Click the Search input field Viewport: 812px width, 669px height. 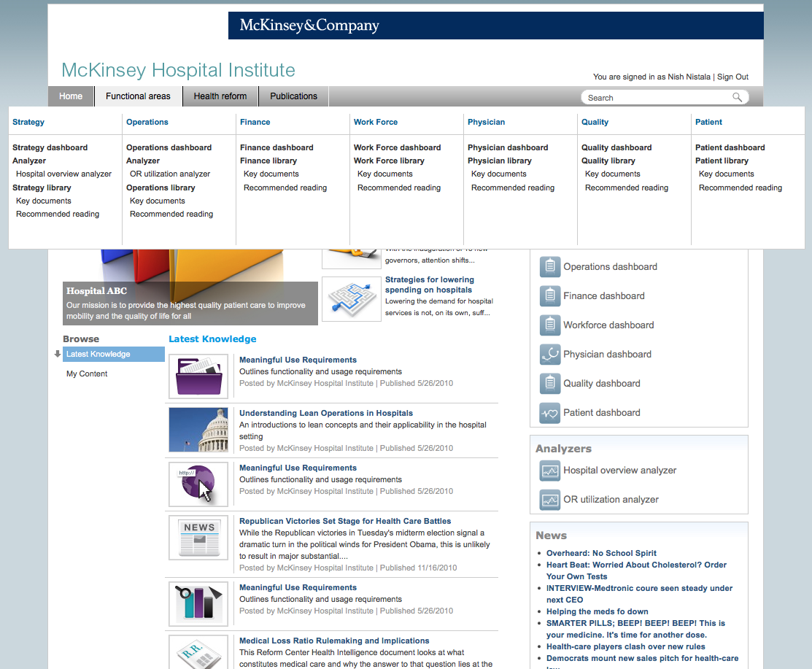pyautogui.click(x=657, y=97)
